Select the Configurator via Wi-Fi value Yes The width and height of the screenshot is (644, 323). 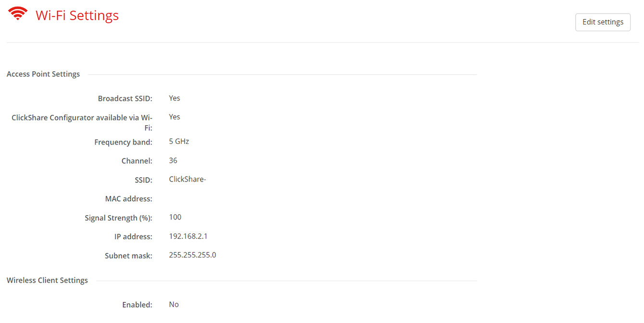(x=175, y=117)
